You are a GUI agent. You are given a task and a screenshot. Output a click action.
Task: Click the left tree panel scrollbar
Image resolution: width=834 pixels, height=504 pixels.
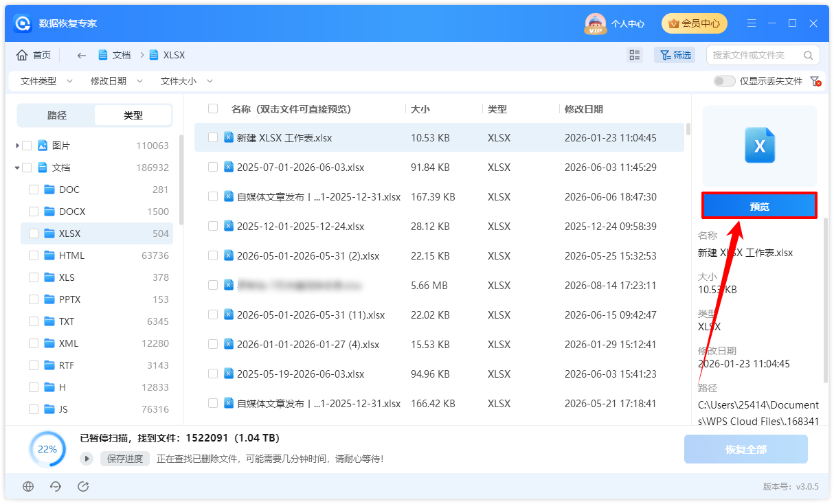click(181, 180)
